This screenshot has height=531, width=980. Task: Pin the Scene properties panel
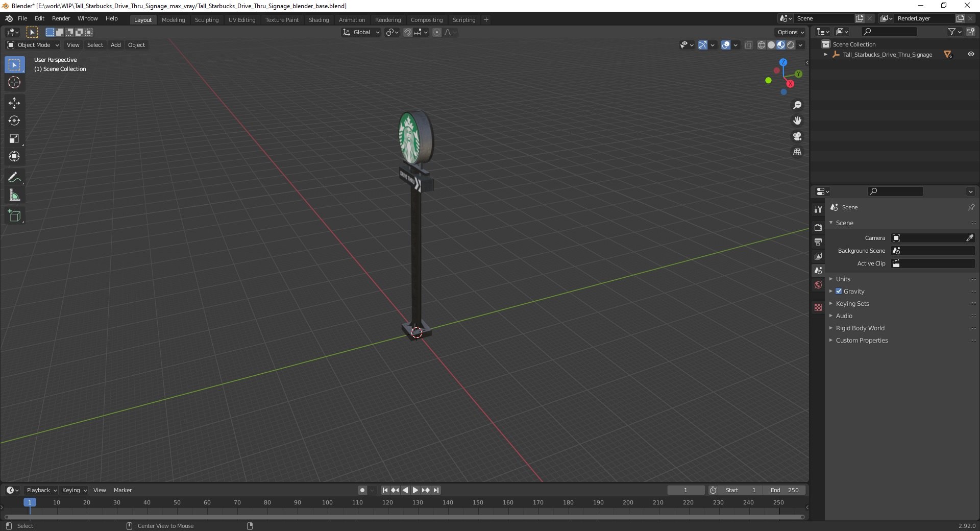[x=971, y=207]
